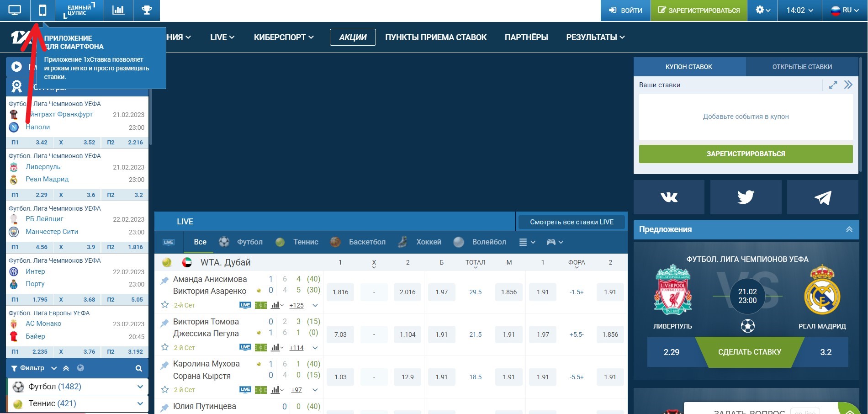This screenshot has width=868, height=414.
Task: Pin the Виктория Томова match
Action: pyautogui.click(x=164, y=323)
